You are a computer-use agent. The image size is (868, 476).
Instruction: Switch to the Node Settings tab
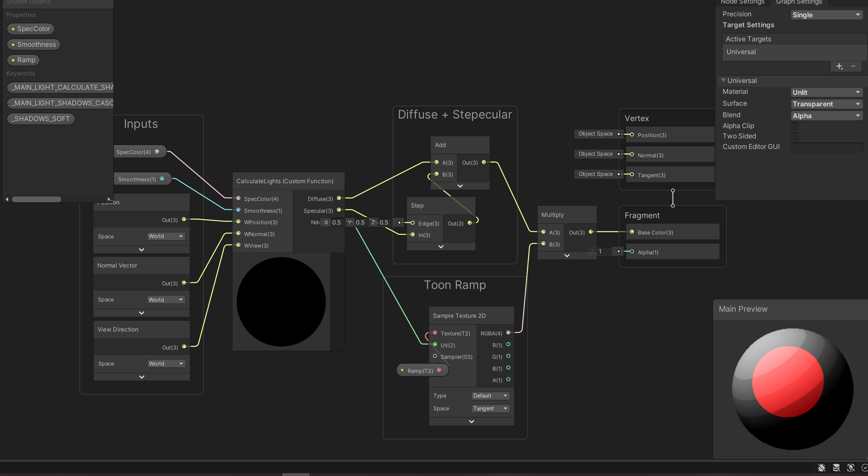742,2
